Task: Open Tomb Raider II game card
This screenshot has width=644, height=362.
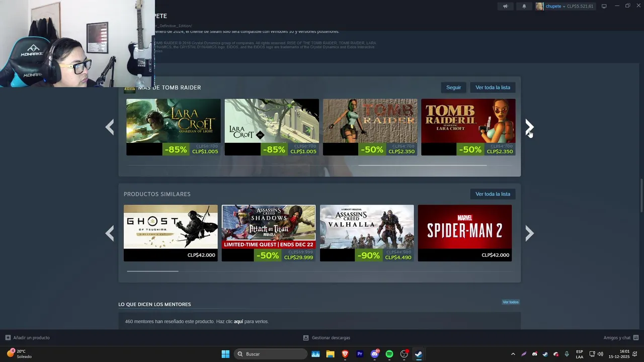Action: point(468,127)
